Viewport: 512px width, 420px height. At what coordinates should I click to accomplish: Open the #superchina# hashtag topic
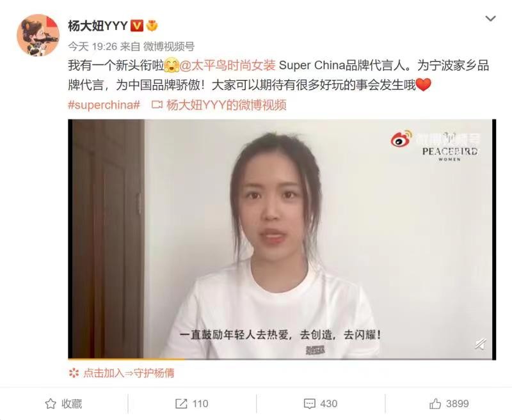point(104,105)
